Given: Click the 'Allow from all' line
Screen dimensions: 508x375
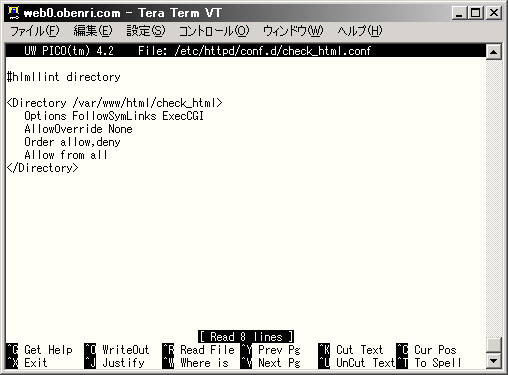Looking at the screenshot, I should (x=66, y=155).
